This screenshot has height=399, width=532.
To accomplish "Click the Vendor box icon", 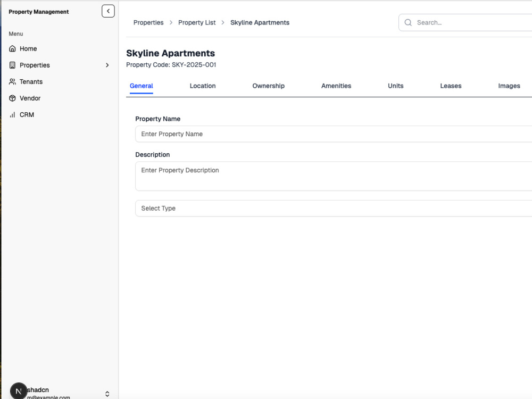I will (12, 98).
